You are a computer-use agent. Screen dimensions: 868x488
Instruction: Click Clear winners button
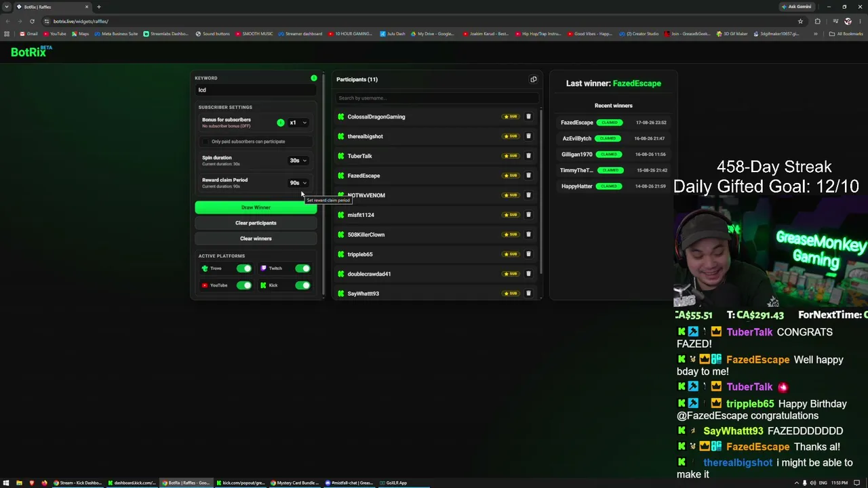(x=256, y=239)
